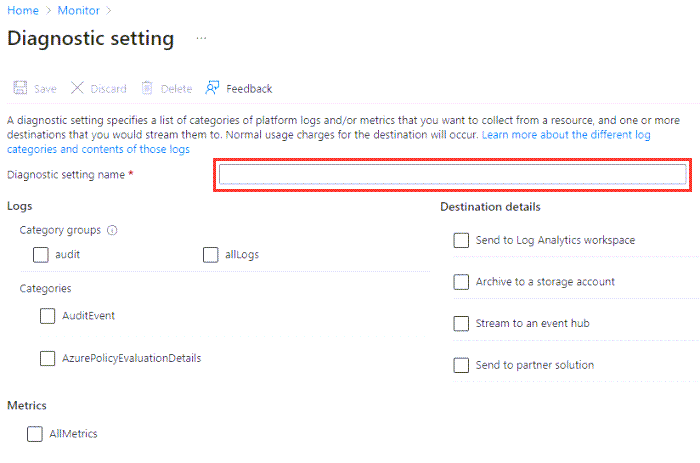
Task: Toggle Archive to a storage account
Action: [461, 282]
